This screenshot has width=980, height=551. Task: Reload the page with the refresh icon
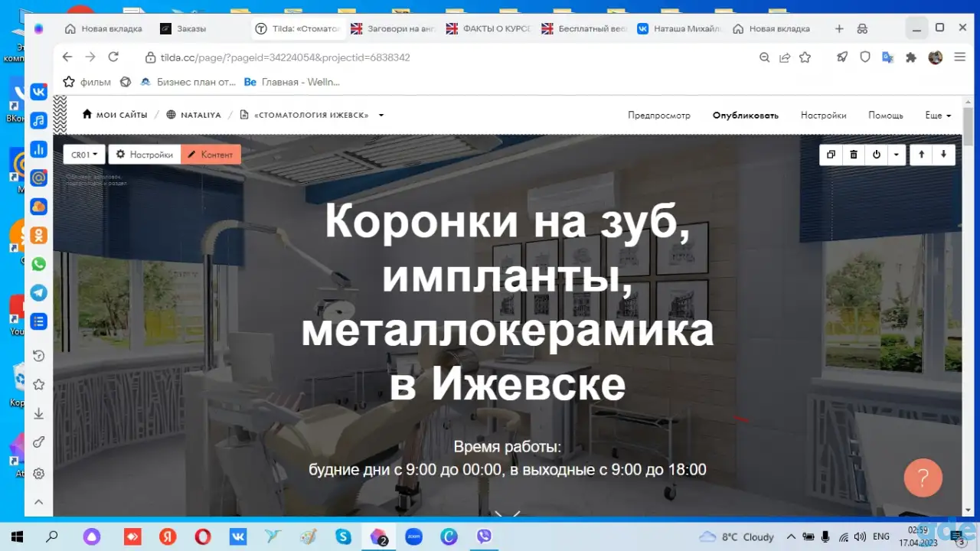(x=113, y=57)
